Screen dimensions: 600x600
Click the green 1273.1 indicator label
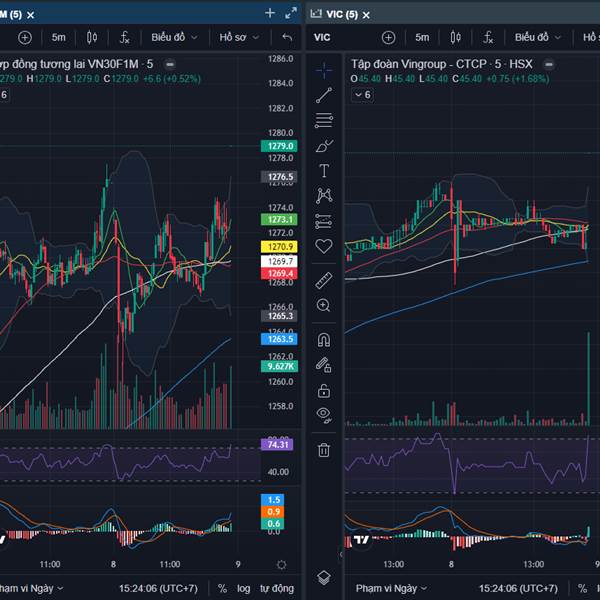[279, 220]
